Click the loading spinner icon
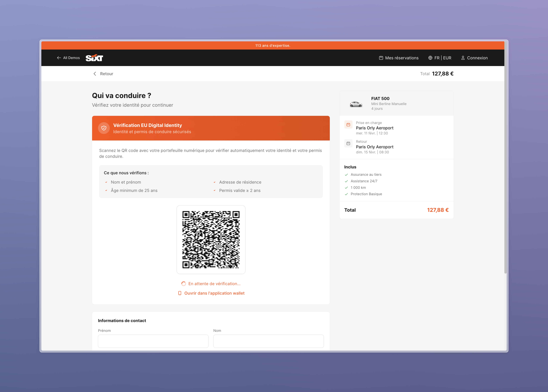The width and height of the screenshot is (548, 392). 184,284
